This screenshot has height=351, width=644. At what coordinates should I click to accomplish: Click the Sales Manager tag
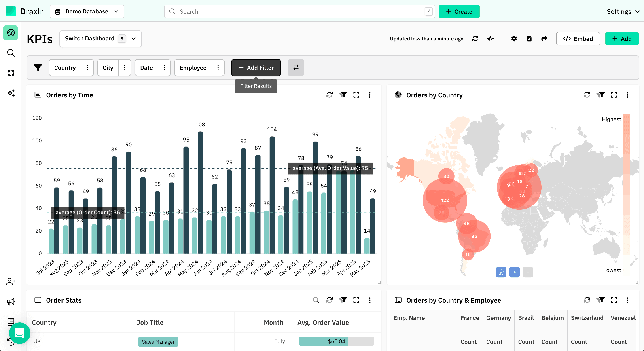coord(158,342)
